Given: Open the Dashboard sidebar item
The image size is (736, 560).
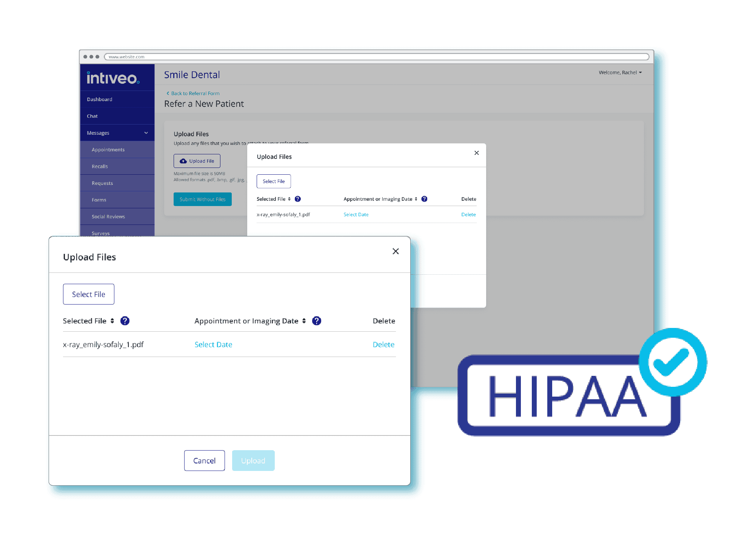Looking at the screenshot, I should pyautogui.click(x=117, y=99).
